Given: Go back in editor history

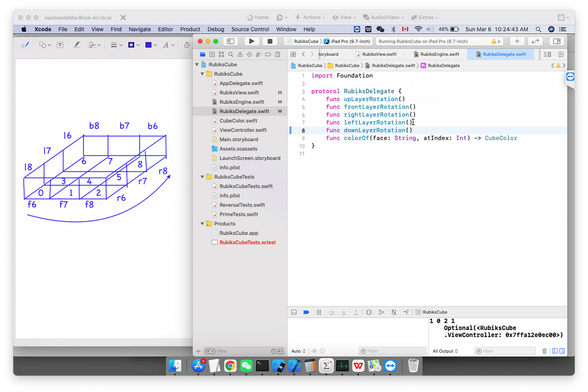Looking at the screenshot, I should (303, 55).
